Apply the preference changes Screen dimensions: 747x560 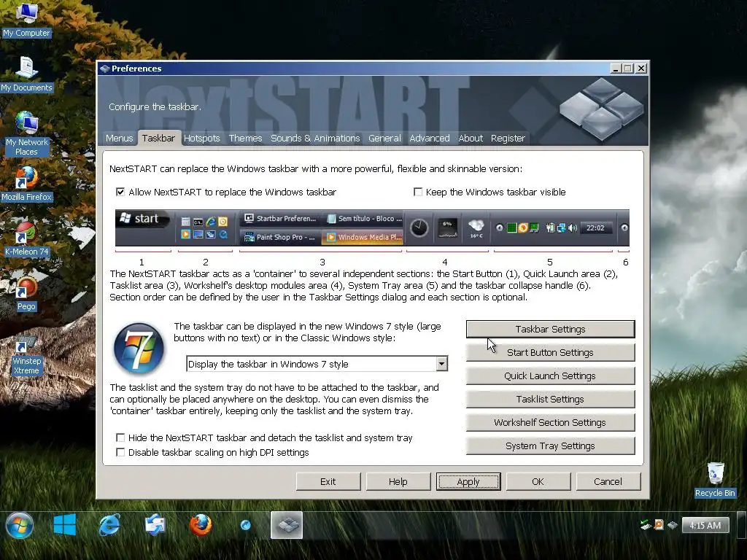click(468, 481)
